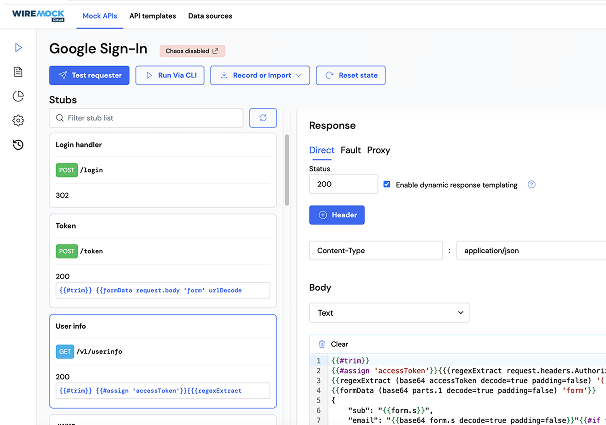Click the Chaos disabled badge
The image size is (606, 425).
point(193,50)
